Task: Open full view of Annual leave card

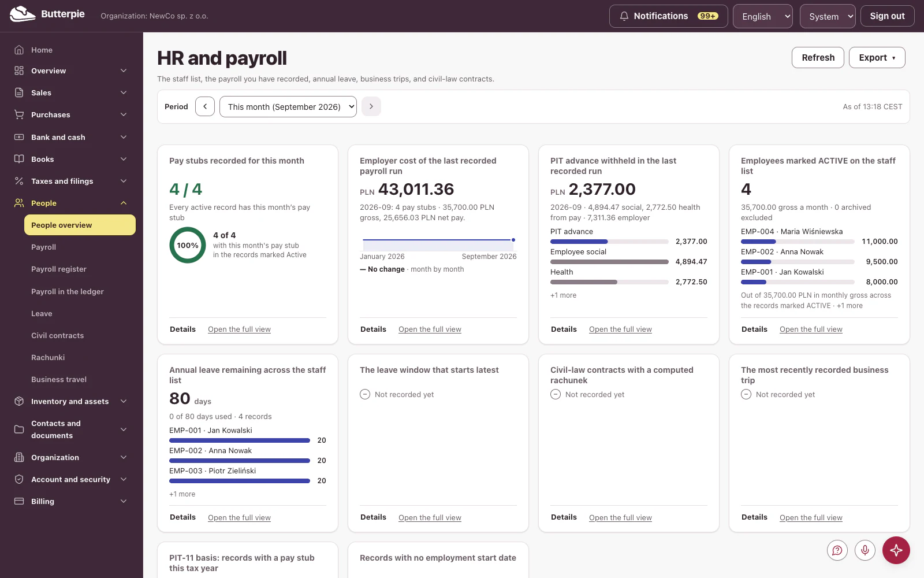Action: tap(239, 518)
